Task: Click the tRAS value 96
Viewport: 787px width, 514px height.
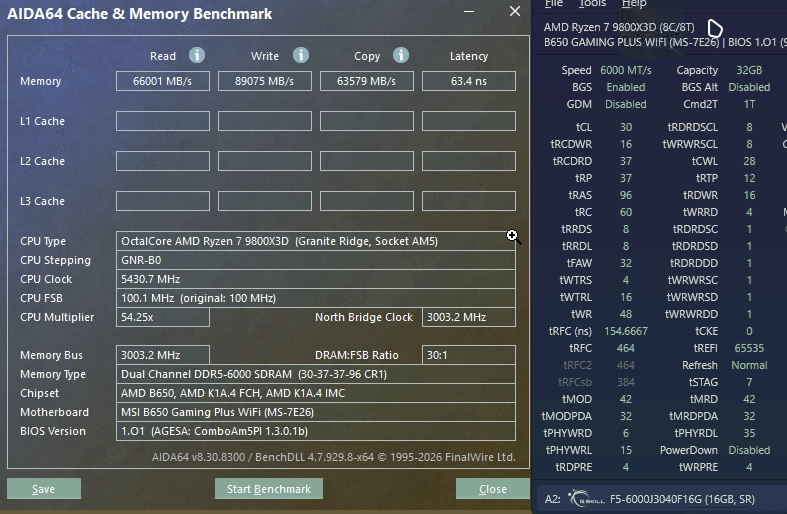Action: coord(626,195)
